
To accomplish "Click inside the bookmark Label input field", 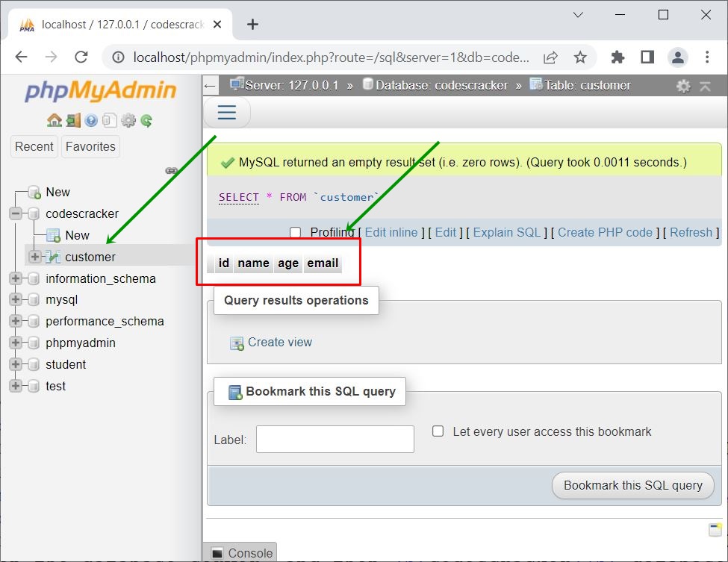I will [335, 439].
